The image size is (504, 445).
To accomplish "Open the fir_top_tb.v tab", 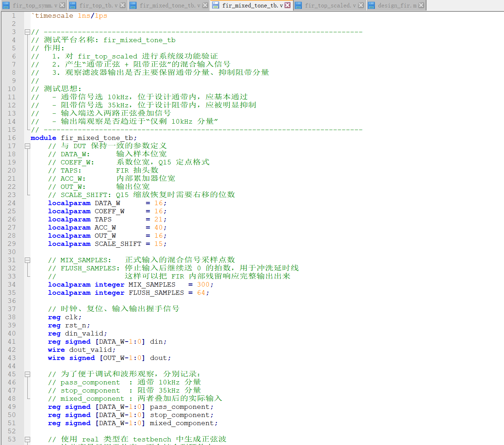I will 98,6.
